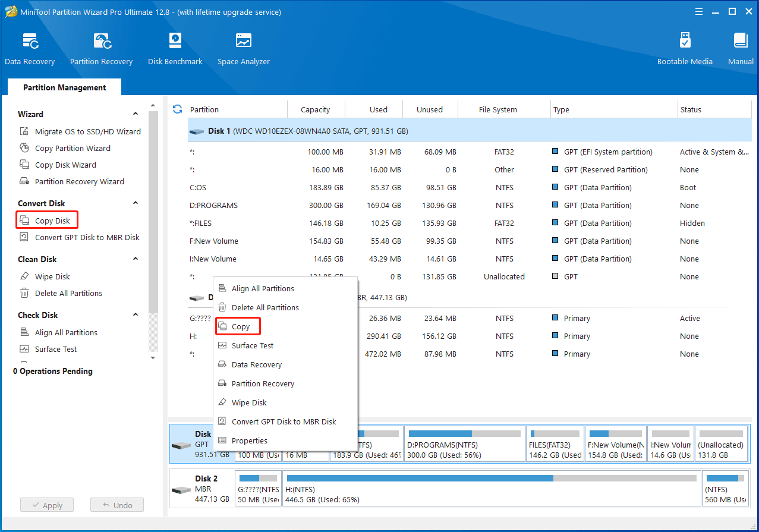
Task: Launch Partition Recovery from top toolbar
Action: 101,49
